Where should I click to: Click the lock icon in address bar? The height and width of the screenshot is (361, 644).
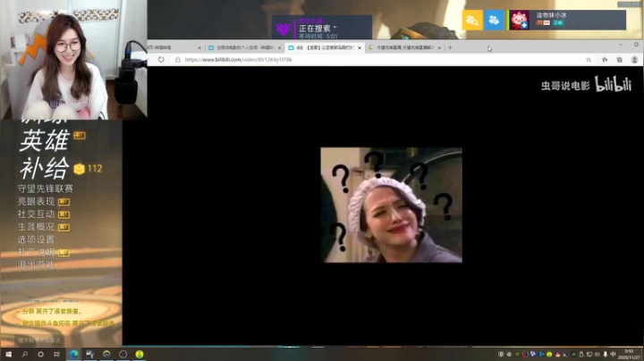pyautogui.click(x=178, y=60)
